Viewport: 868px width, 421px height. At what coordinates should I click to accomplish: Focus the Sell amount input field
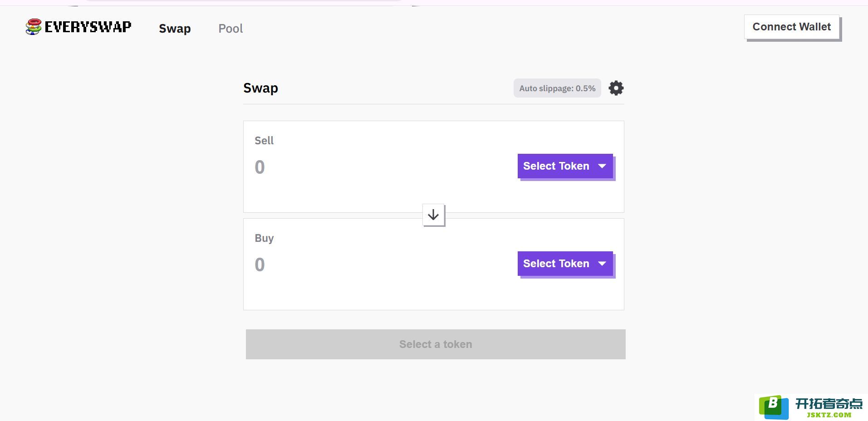381,167
